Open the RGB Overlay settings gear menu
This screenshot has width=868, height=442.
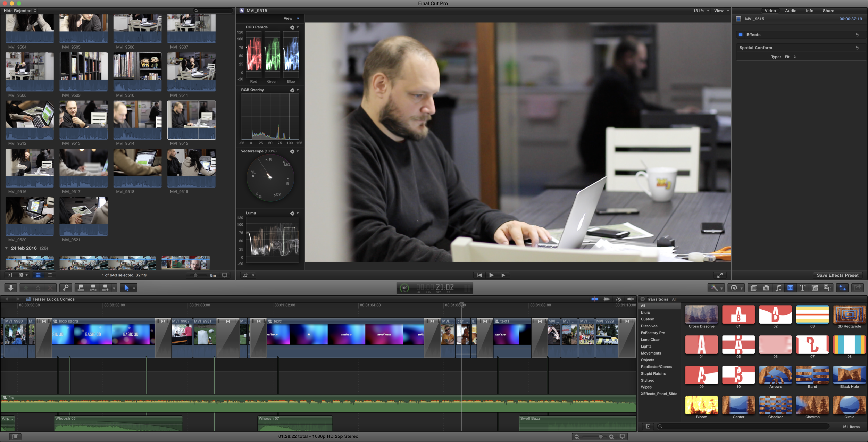(x=294, y=90)
